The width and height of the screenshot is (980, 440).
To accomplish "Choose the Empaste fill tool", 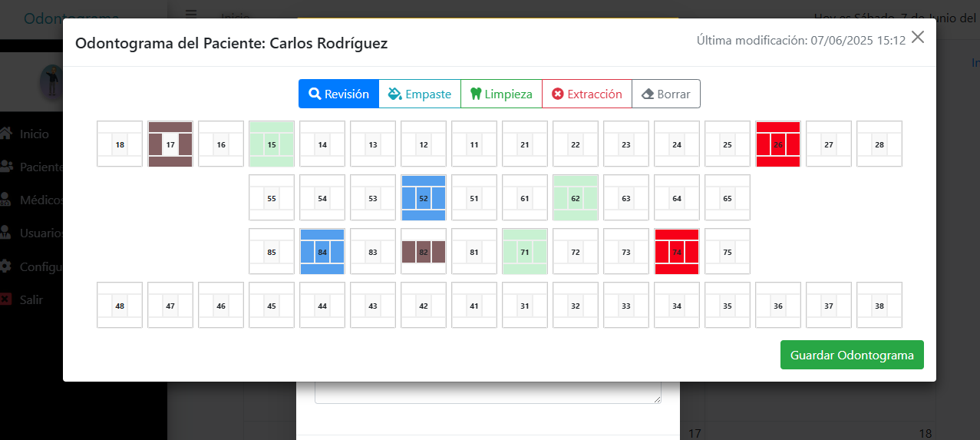I will 419,94.
